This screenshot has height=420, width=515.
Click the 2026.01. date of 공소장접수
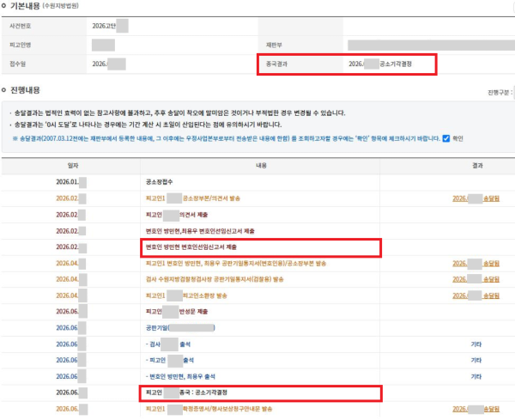[67, 182]
